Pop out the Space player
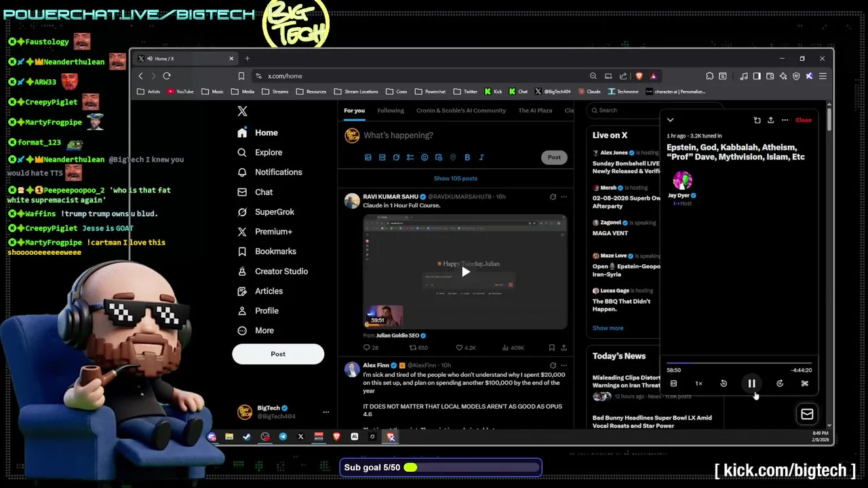The image size is (868, 488). 757,120
